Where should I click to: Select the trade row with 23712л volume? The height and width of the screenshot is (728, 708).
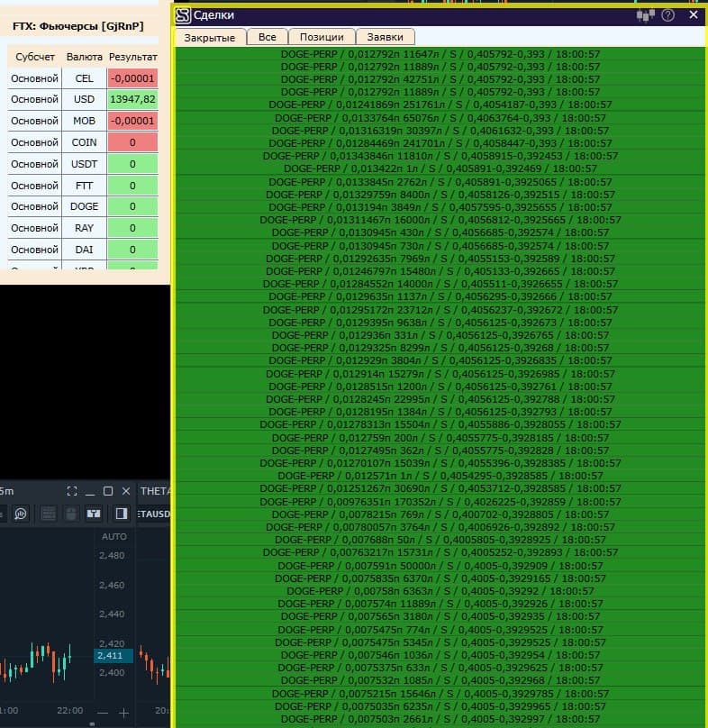[x=440, y=310]
